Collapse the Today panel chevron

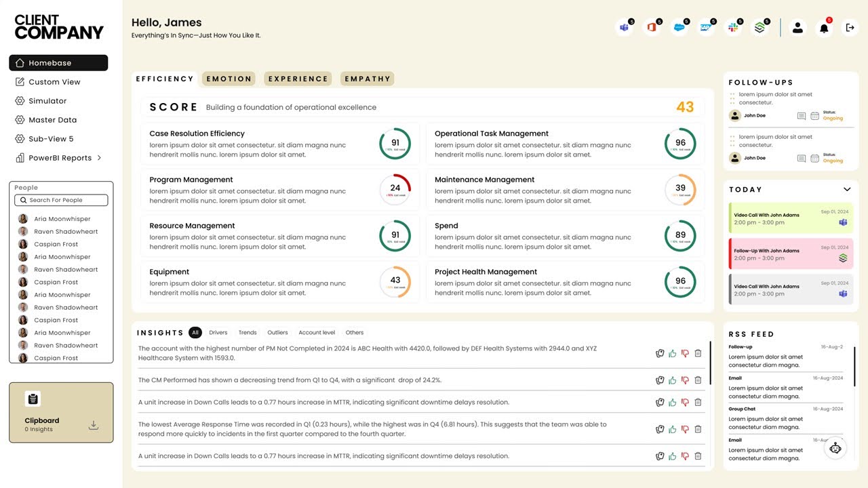coord(847,190)
